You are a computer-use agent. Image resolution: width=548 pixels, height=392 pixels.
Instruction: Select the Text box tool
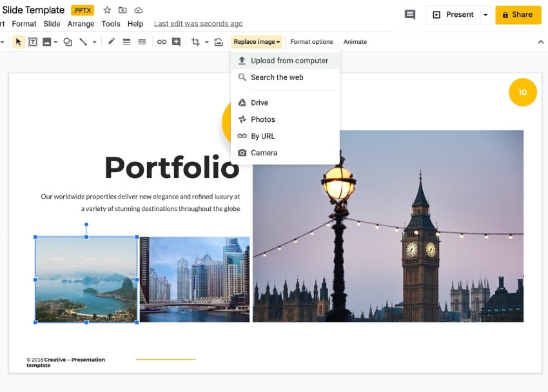pyautogui.click(x=32, y=42)
